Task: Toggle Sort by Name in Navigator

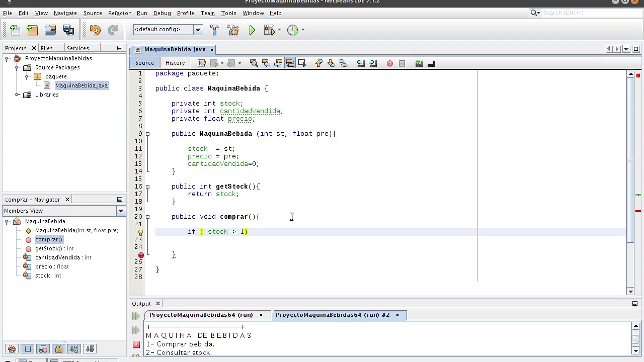Action: tap(74, 349)
